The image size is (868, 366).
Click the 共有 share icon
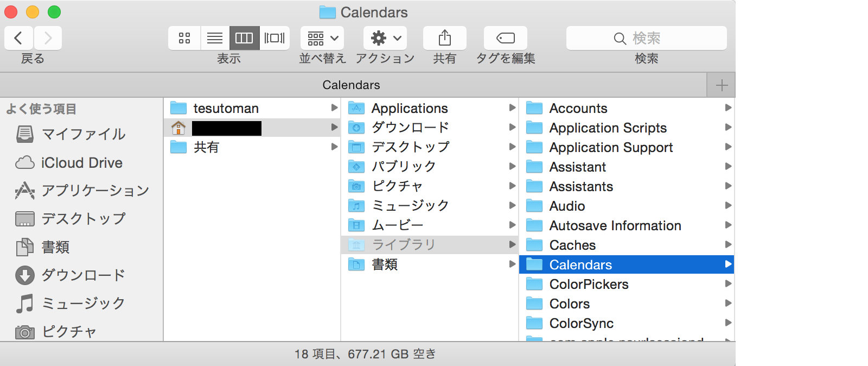point(444,38)
